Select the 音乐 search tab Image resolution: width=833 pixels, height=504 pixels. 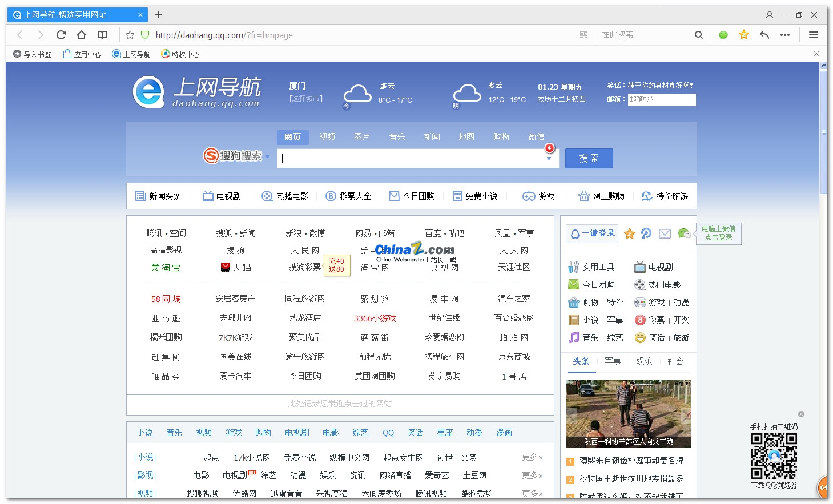(x=397, y=137)
